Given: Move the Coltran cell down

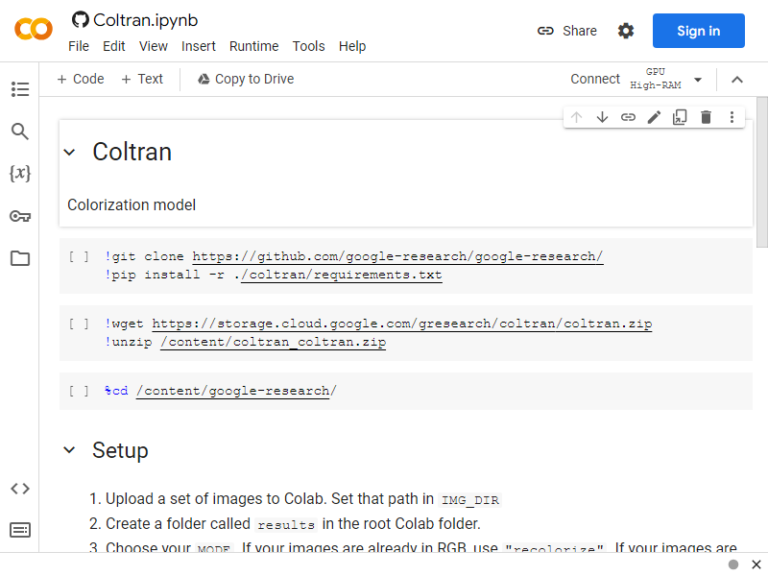Looking at the screenshot, I should tap(602, 117).
